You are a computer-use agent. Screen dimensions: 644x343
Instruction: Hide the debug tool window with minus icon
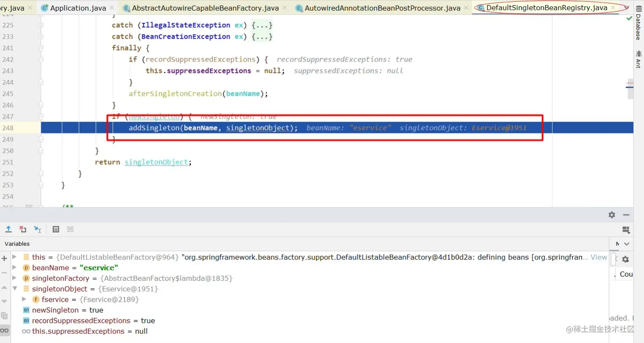coord(626,215)
